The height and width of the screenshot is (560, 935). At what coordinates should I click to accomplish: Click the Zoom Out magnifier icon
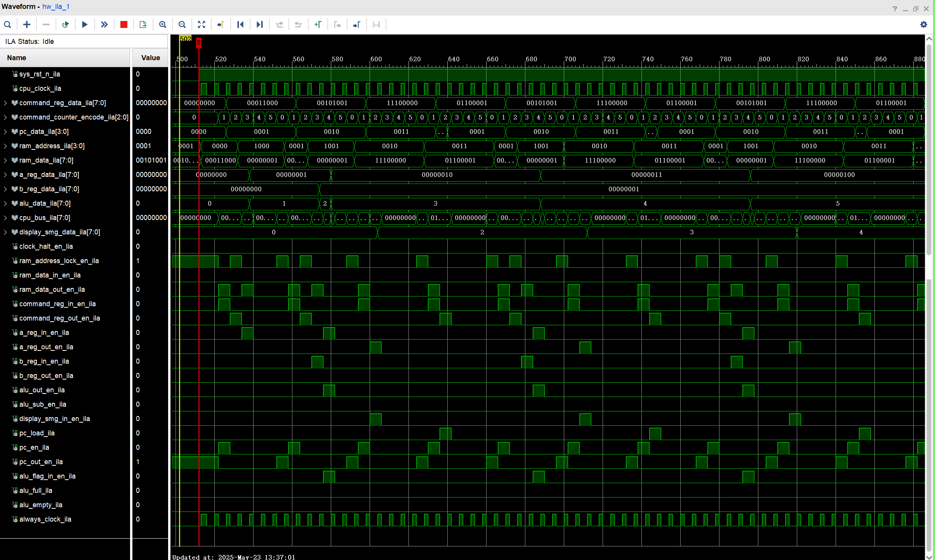click(x=182, y=24)
